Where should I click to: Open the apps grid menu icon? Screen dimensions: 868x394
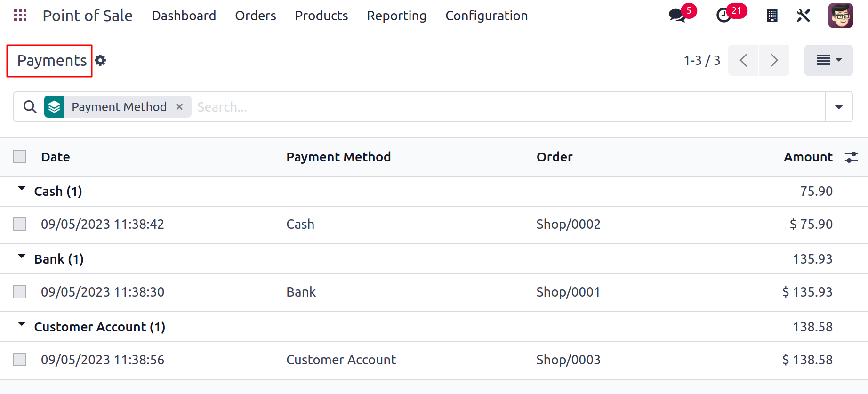click(x=20, y=16)
